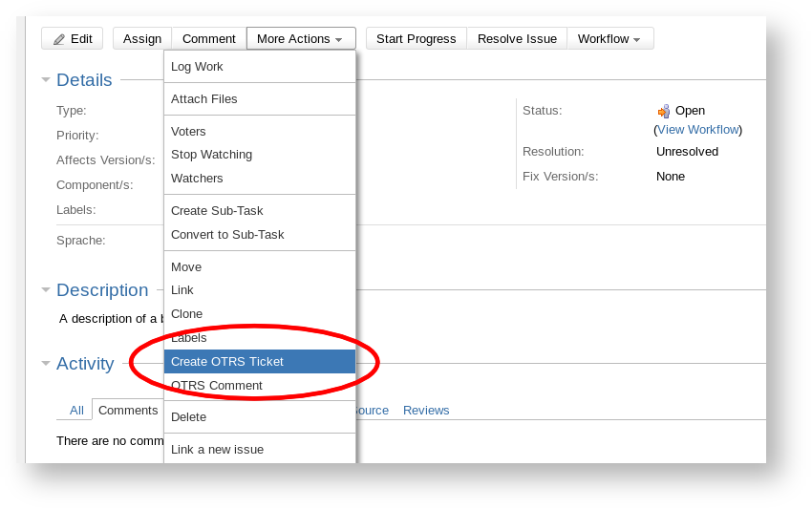
Task: Click the Open status icon
Action: [x=664, y=111]
